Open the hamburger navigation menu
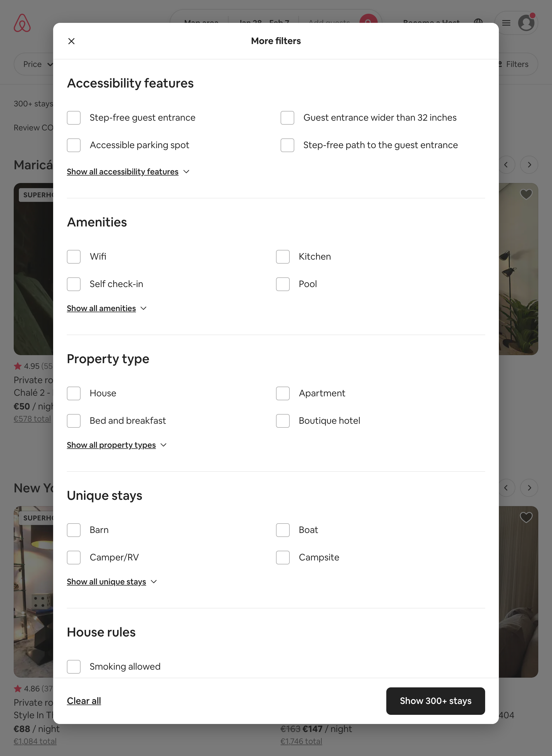Image resolution: width=552 pixels, height=756 pixels. [506, 23]
